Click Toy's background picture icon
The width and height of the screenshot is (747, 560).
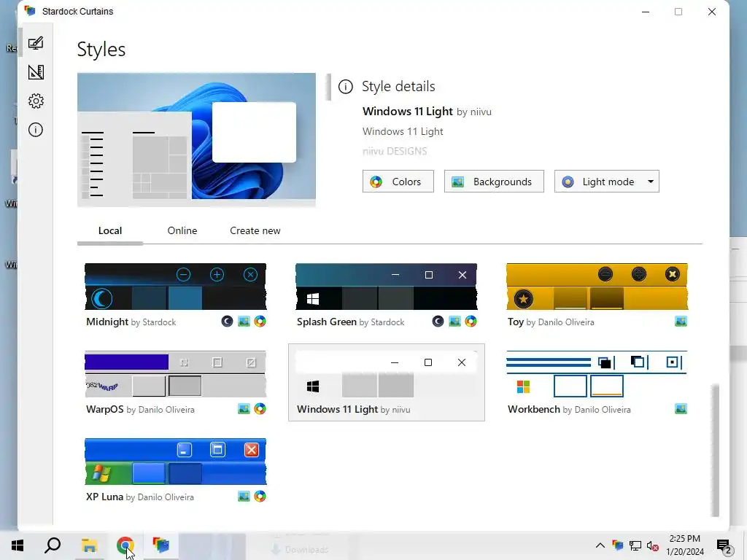pyautogui.click(x=681, y=322)
